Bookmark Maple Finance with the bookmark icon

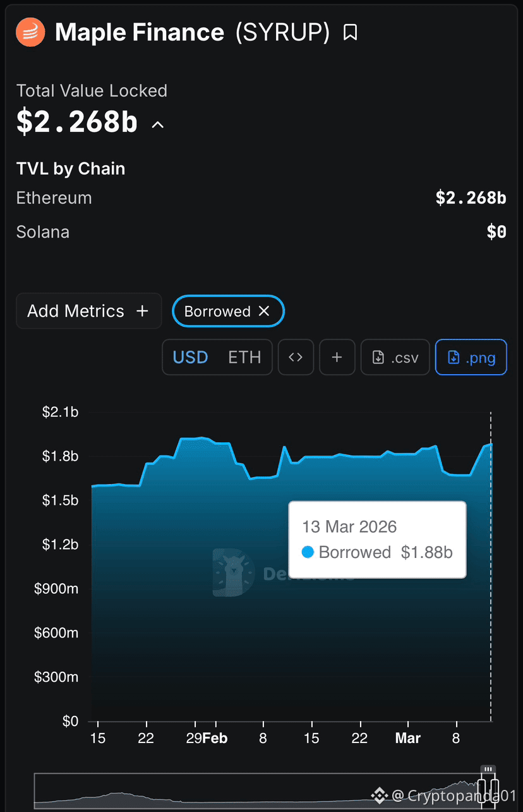click(x=350, y=33)
